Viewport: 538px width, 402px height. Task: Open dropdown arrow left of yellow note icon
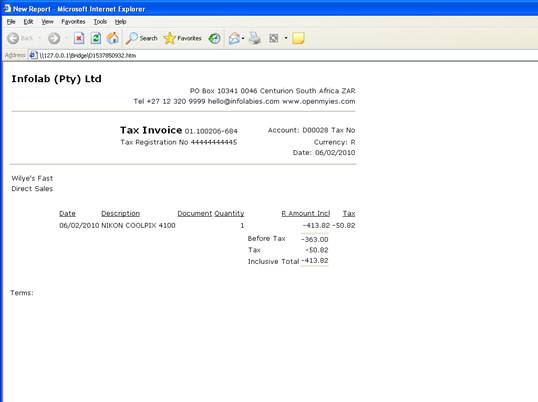click(x=286, y=38)
